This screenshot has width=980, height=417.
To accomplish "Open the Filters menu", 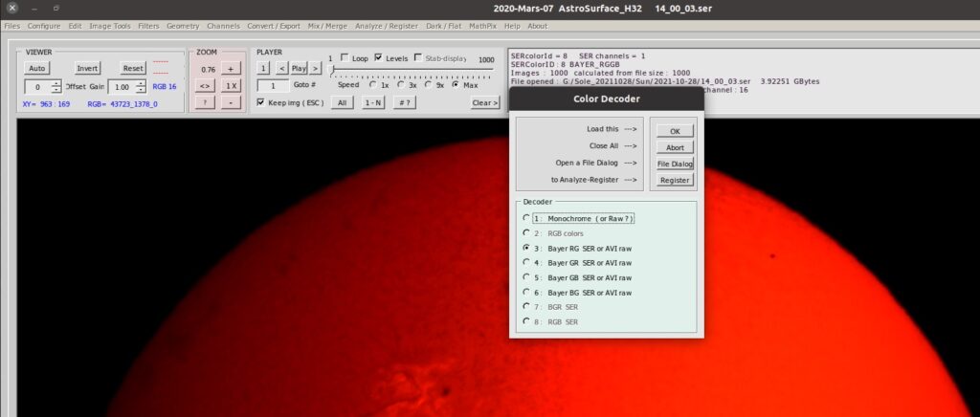I will pos(148,26).
